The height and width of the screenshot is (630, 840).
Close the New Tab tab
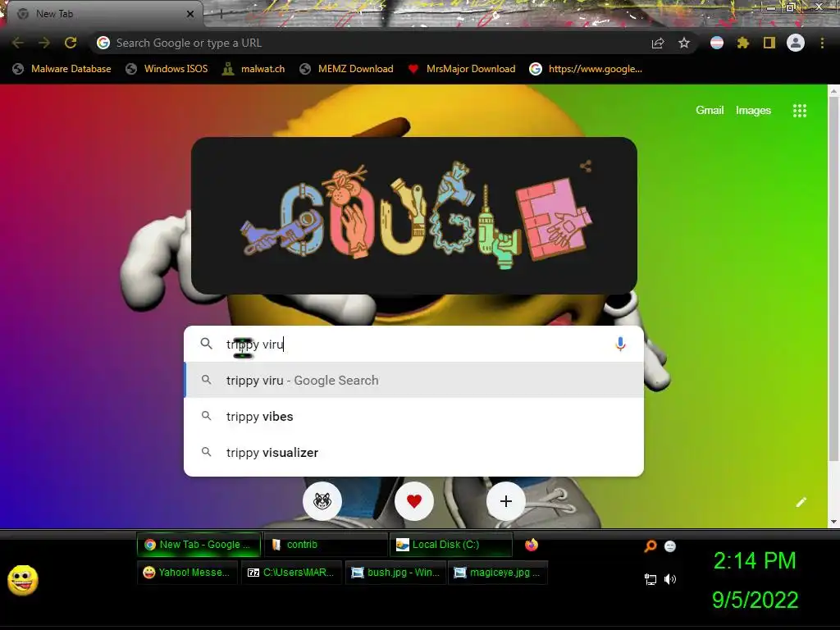190,14
